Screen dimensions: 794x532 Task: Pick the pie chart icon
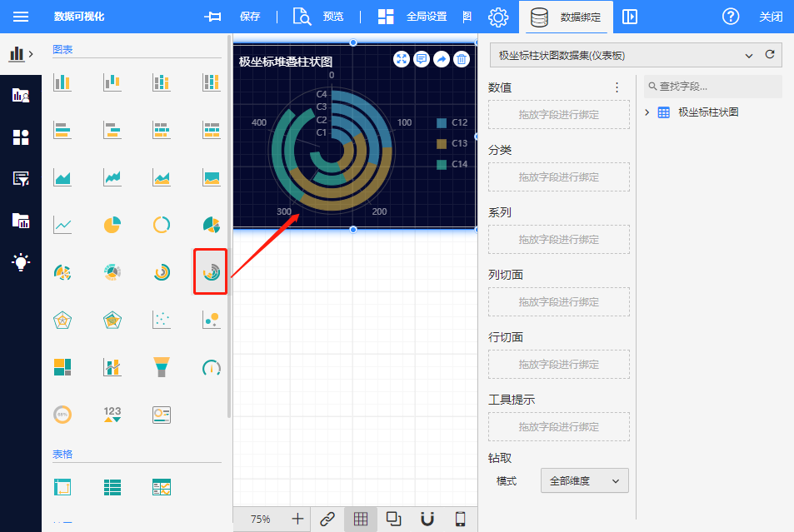tap(112, 225)
